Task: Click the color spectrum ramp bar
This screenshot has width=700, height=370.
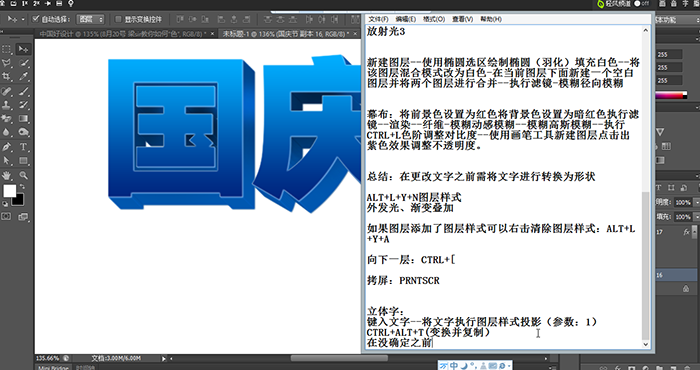Action: [671, 95]
